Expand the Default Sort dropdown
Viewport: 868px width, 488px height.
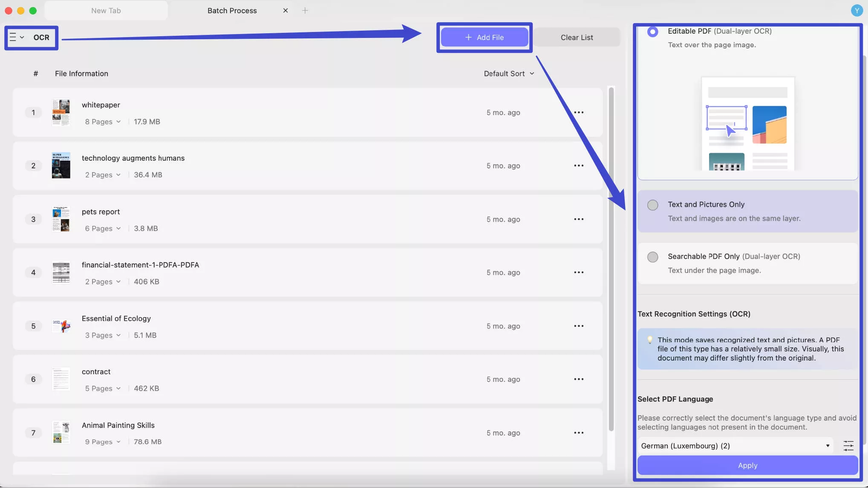click(509, 74)
